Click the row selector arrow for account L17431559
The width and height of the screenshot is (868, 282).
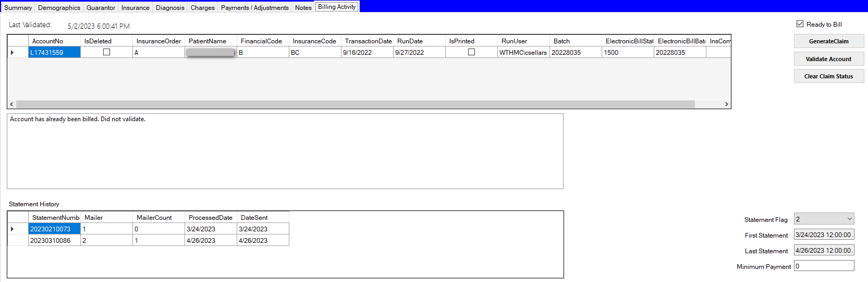click(x=13, y=52)
